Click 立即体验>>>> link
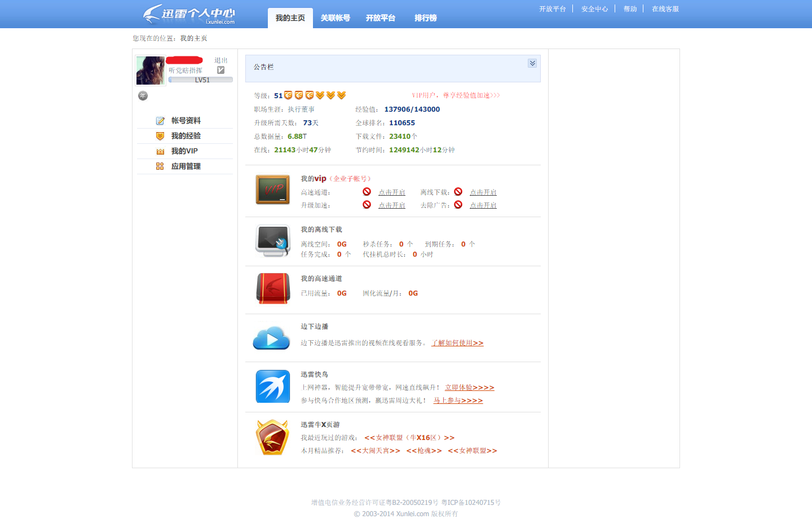 (x=469, y=388)
